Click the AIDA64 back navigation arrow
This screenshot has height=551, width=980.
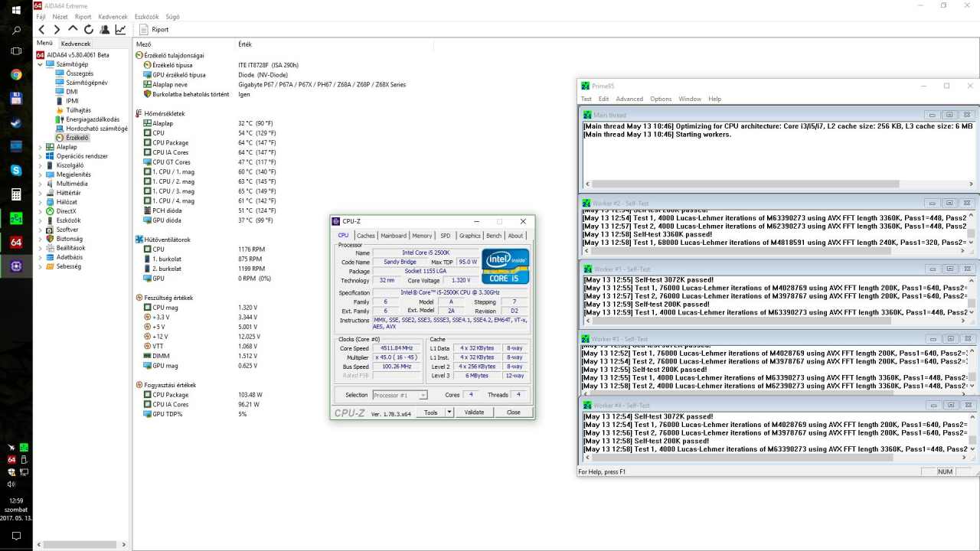click(x=42, y=30)
